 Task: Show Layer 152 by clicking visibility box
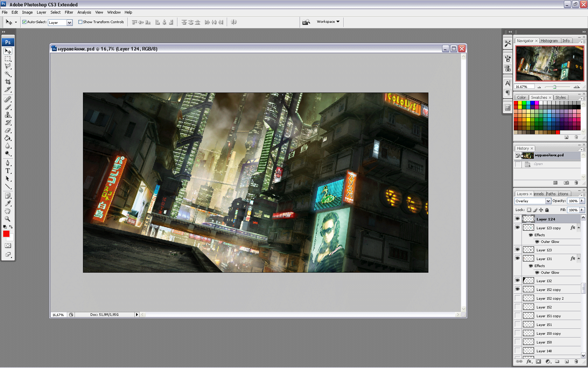point(517,307)
